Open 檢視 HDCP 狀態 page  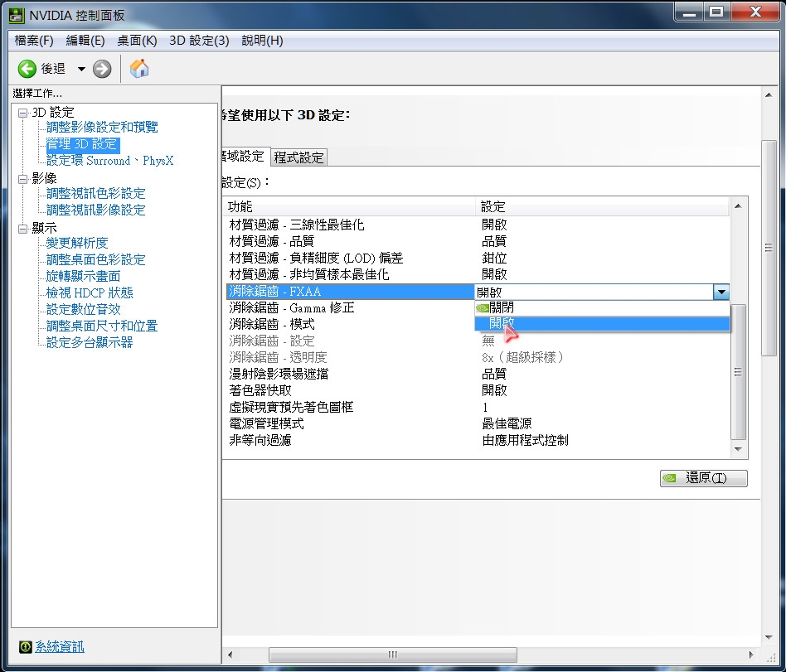click(90, 292)
